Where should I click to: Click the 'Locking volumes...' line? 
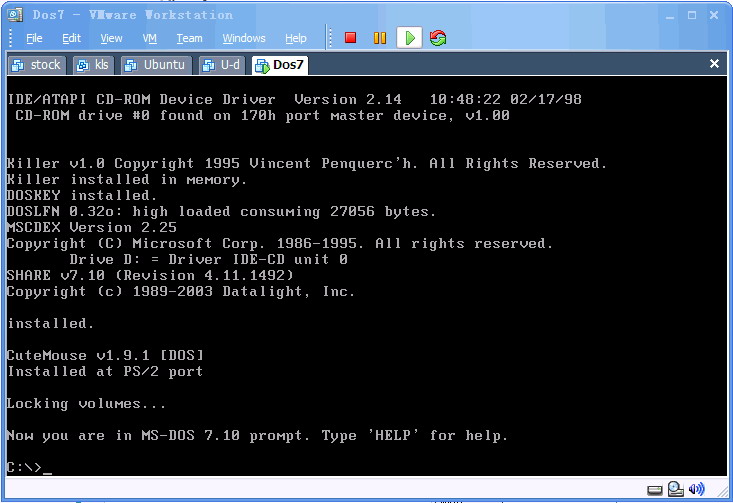[x=86, y=403]
